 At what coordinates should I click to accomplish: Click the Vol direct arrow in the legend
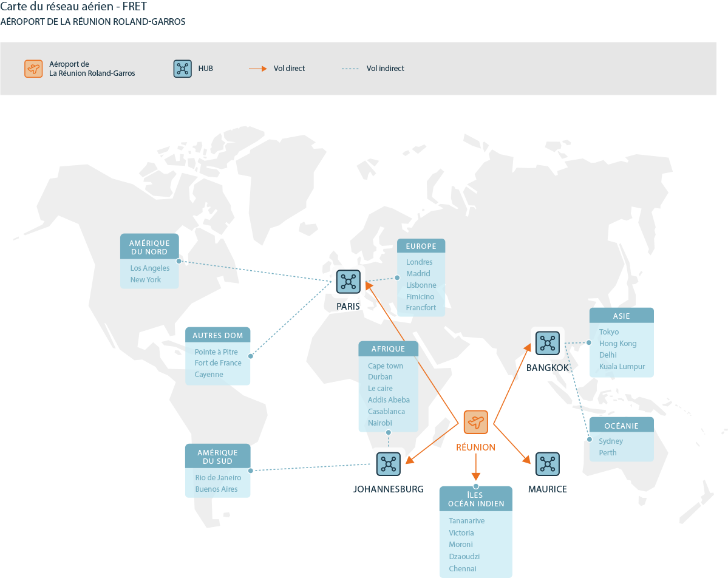point(257,68)
